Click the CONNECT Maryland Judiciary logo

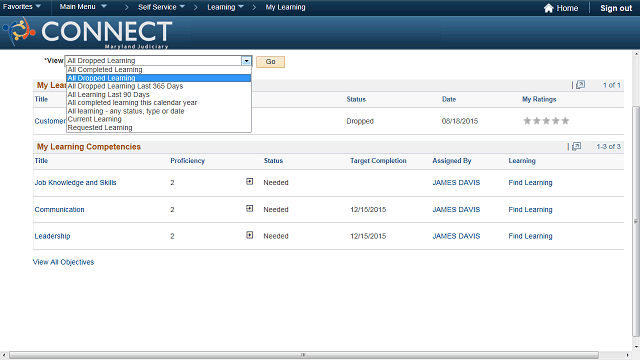[x=87, y=33]
